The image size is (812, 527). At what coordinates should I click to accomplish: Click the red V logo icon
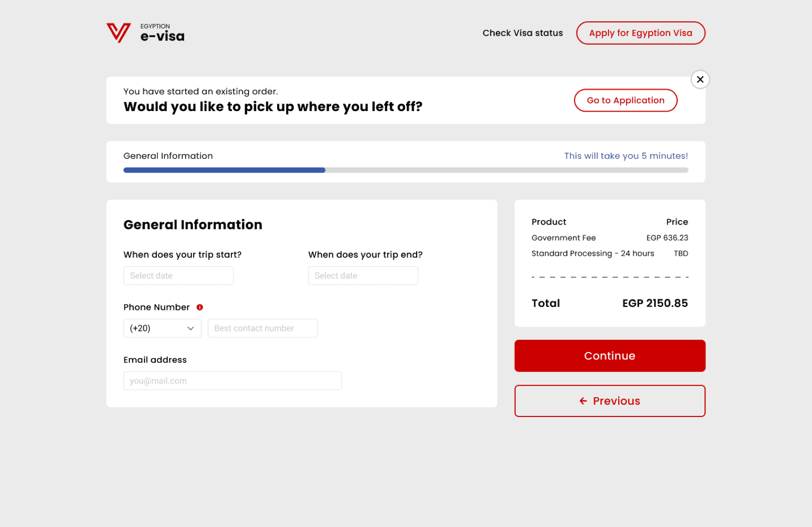119,33
